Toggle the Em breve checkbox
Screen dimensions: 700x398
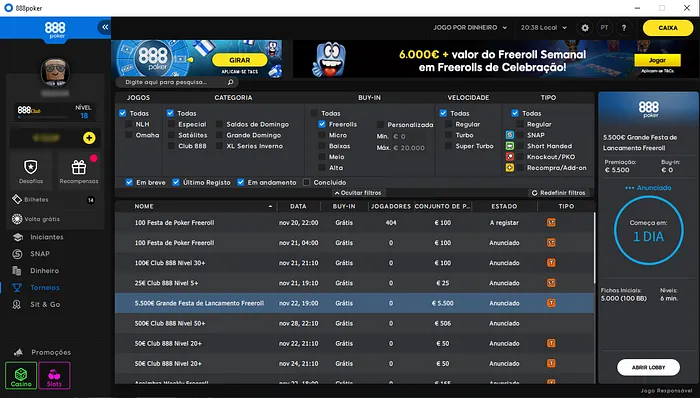[x=129, y=182]
